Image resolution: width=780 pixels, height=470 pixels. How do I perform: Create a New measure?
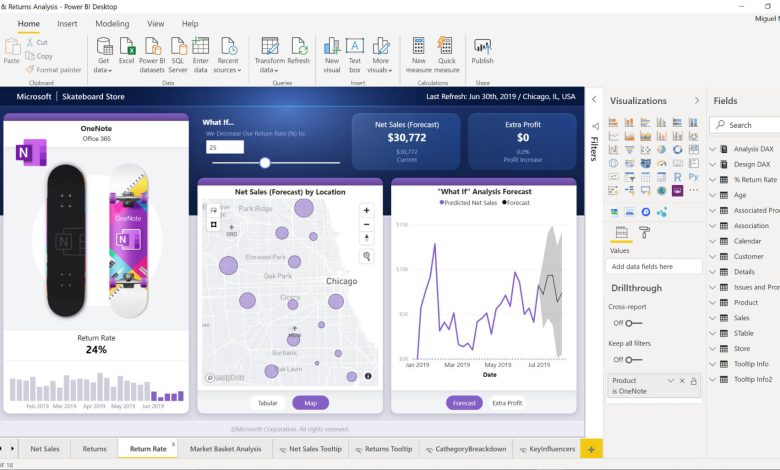pos(418,55)
